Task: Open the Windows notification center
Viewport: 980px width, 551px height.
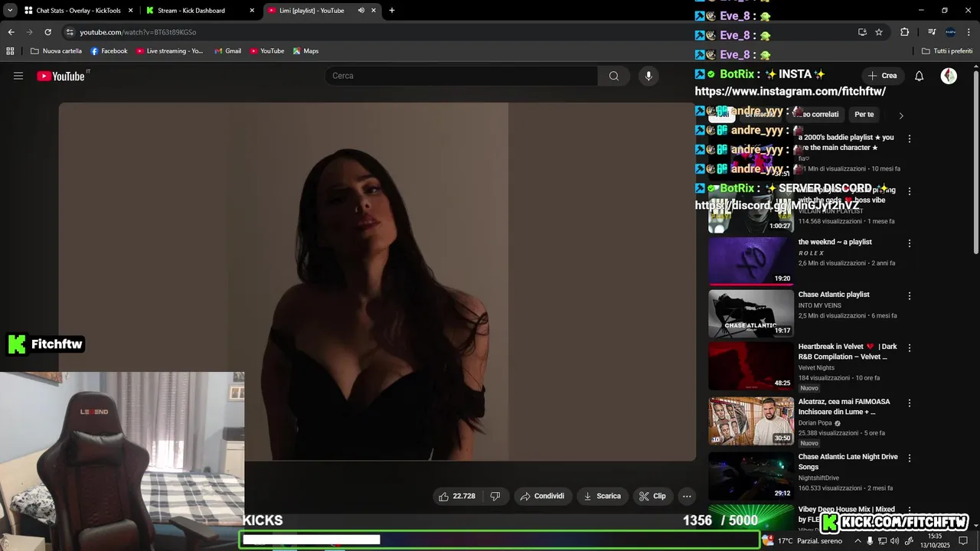Action: pos(964,540)
